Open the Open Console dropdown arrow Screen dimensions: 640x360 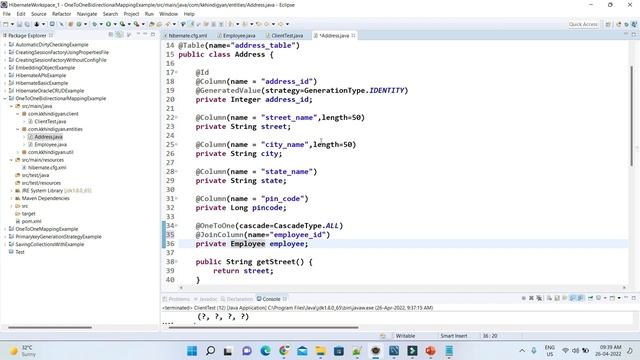pyautogui.click(x=619, y=298)
